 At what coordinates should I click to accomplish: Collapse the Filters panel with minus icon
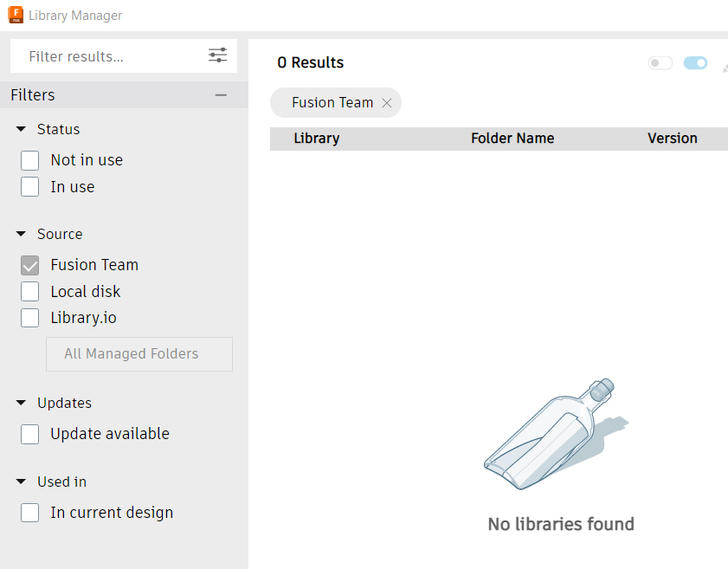tap(221, 95)
